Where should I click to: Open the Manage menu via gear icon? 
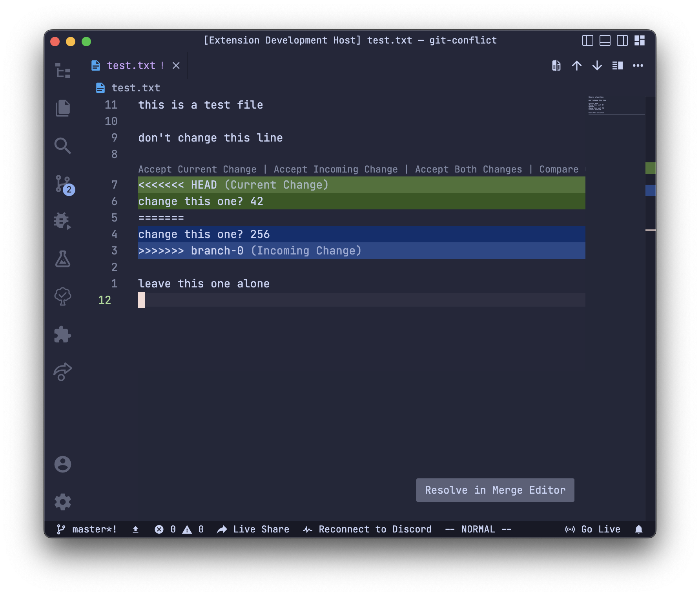[x=63, y=501]
